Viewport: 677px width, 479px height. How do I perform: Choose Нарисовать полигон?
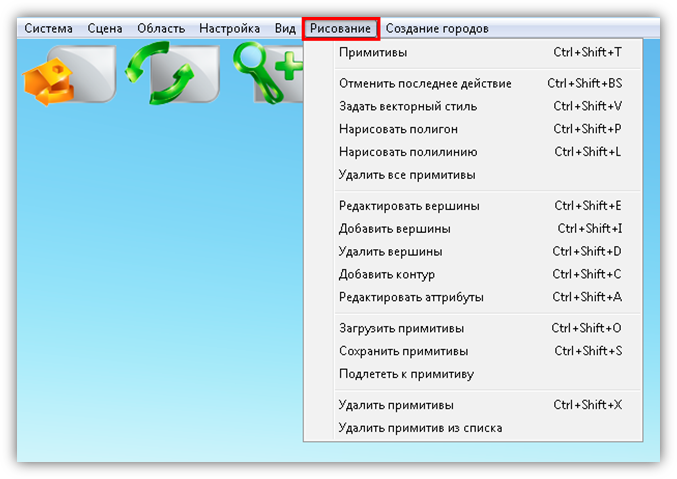[398, 129]
